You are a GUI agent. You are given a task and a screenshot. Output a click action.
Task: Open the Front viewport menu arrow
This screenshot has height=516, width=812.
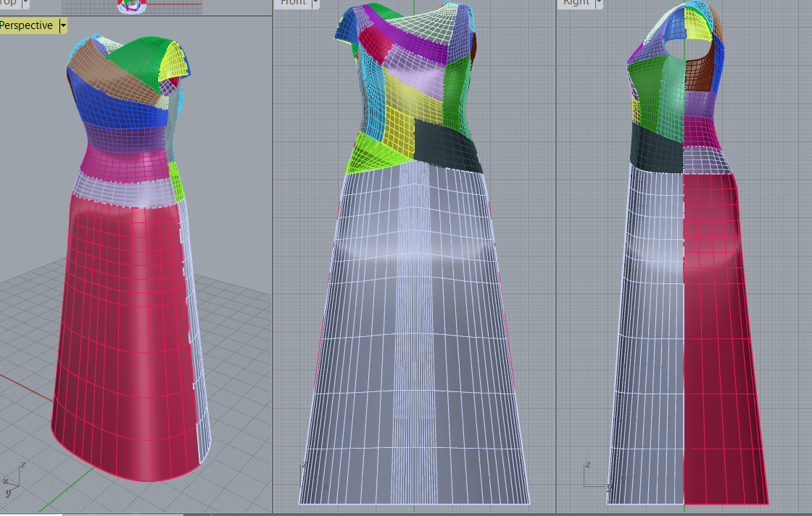(x=315, y=3)
